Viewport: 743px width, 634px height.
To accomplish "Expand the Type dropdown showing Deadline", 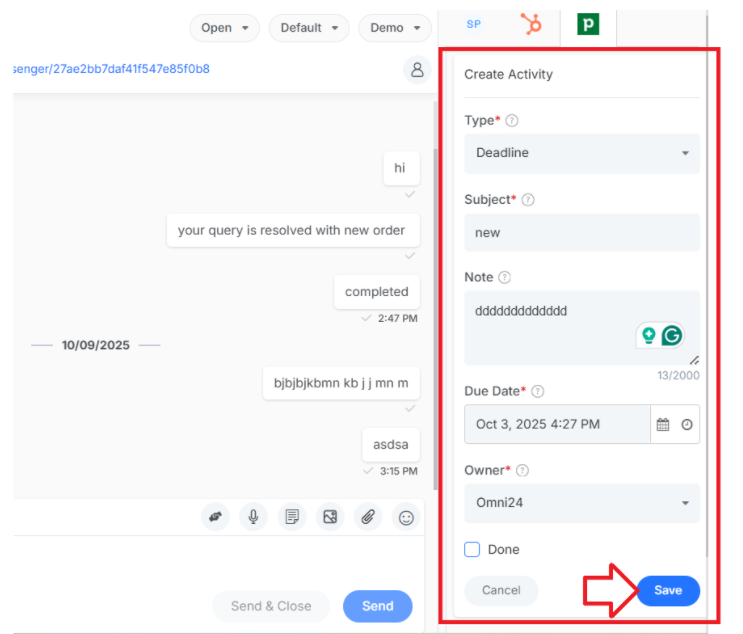I will [582, 153].
